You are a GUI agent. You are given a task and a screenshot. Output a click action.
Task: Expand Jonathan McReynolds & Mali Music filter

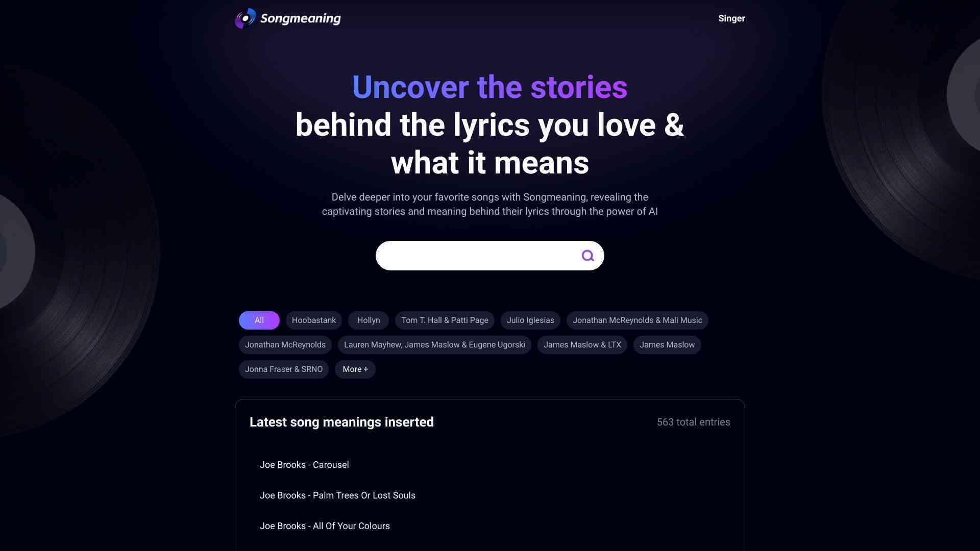click(x=638, y=320)
